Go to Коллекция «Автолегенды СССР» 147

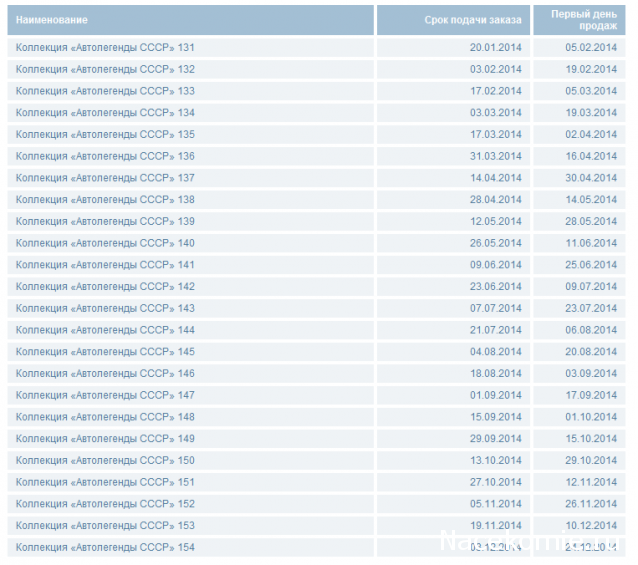(x=105, y=395)
